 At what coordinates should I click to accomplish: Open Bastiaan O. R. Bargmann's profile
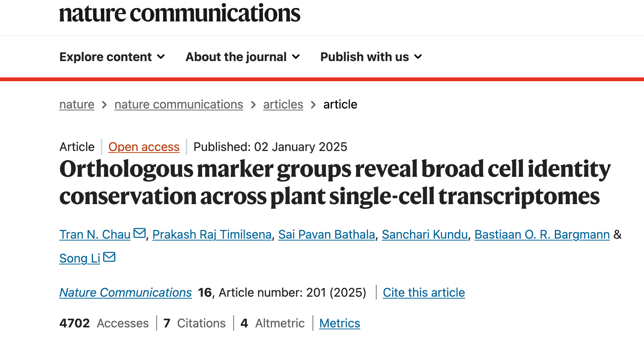[542, 234]
